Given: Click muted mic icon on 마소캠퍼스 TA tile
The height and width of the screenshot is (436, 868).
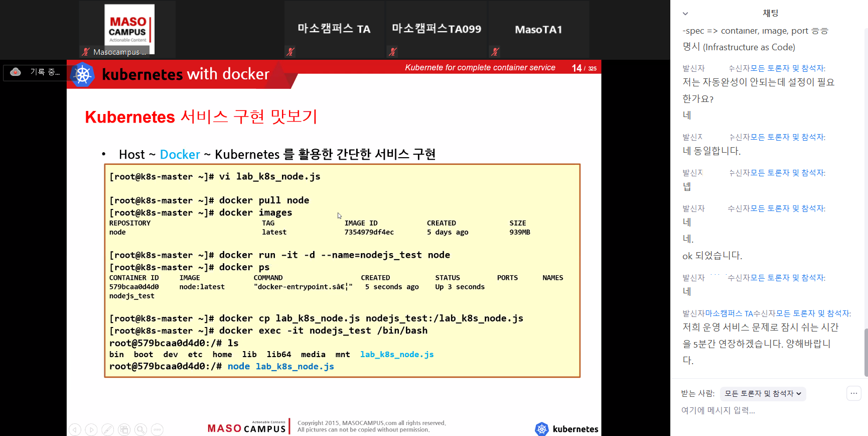Looking at the screenshot, I should (290, 51).
